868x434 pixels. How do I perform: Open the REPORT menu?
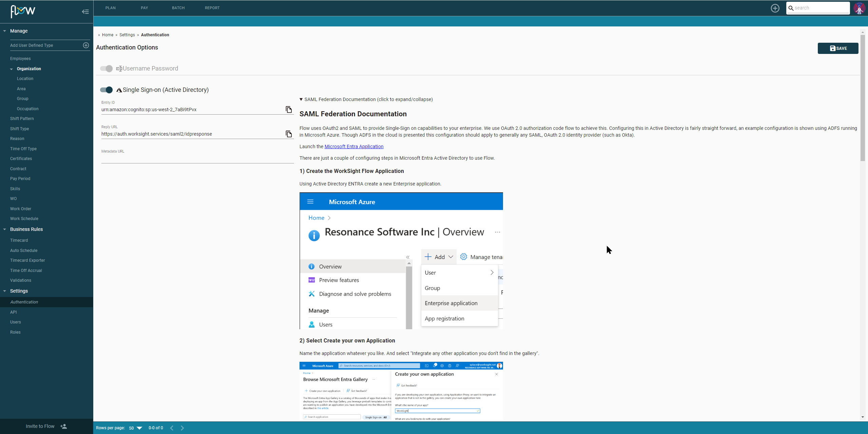click(212, 7)
